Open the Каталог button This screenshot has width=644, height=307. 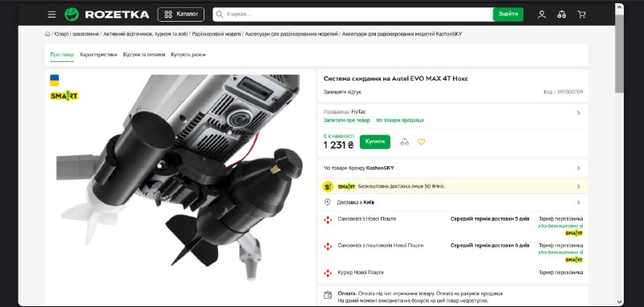point(180,15)
